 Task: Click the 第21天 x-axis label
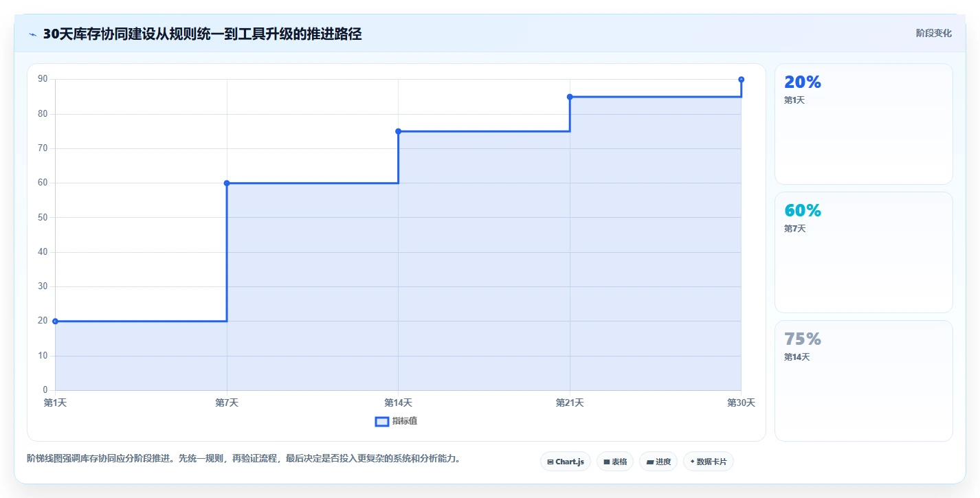click(x=570, y=403)
